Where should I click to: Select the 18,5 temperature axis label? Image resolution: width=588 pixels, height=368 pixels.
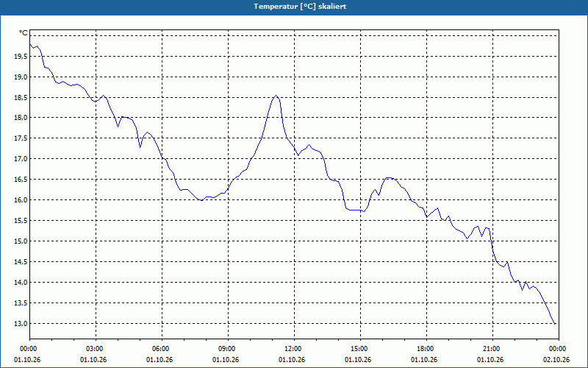tap(21, 98)
